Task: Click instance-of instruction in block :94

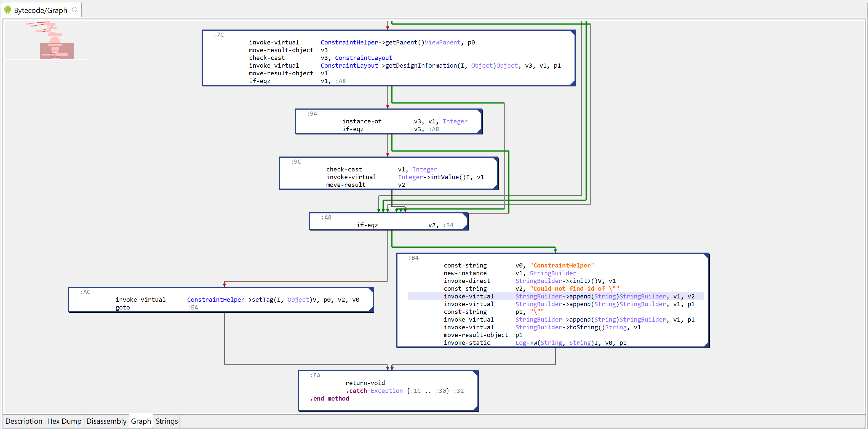Action: (362, 121)
